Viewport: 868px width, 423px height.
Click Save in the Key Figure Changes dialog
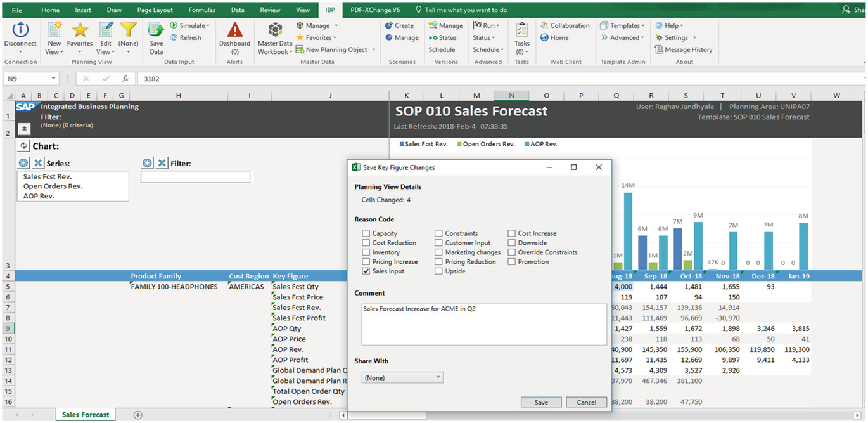pyautogui.click(x=540, y=401)
